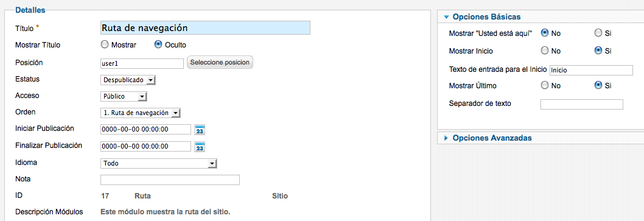Open calendar icon for Finalizar Publicación

[x=200, y=147]
